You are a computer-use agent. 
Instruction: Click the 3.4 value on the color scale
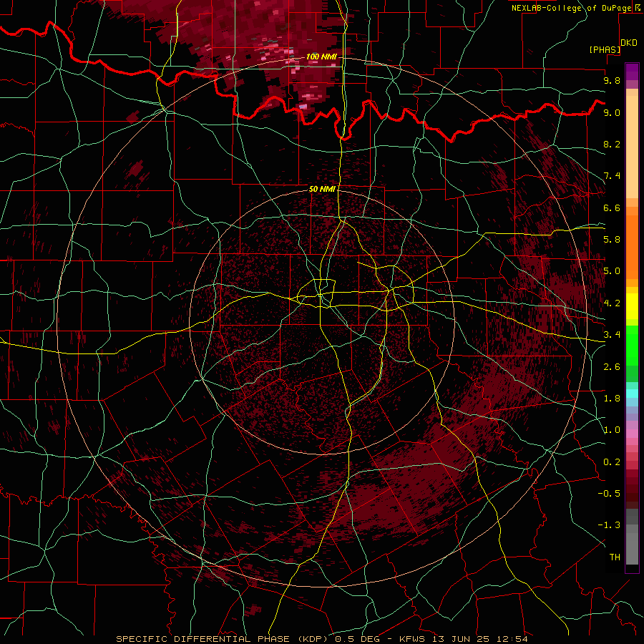tap(612, 335)
